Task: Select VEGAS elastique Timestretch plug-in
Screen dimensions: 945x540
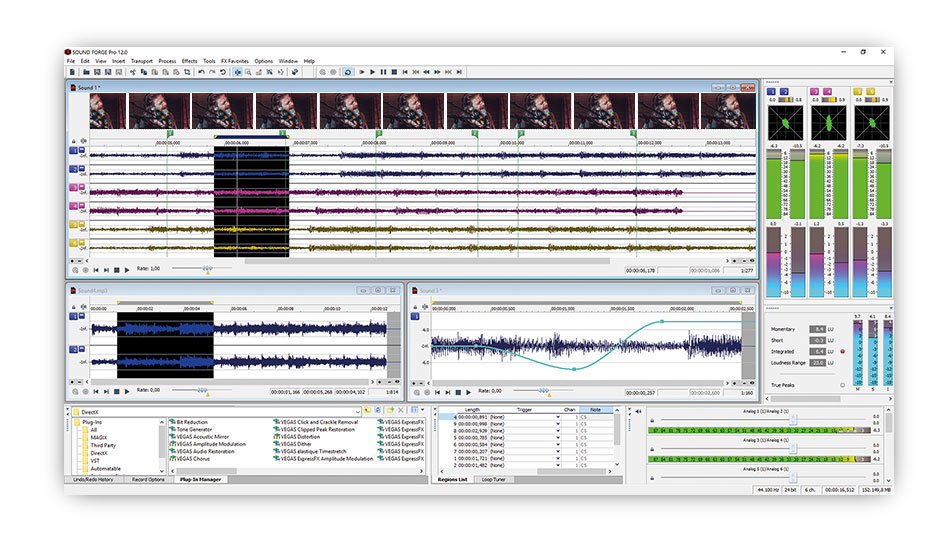Action: [313, 451]
